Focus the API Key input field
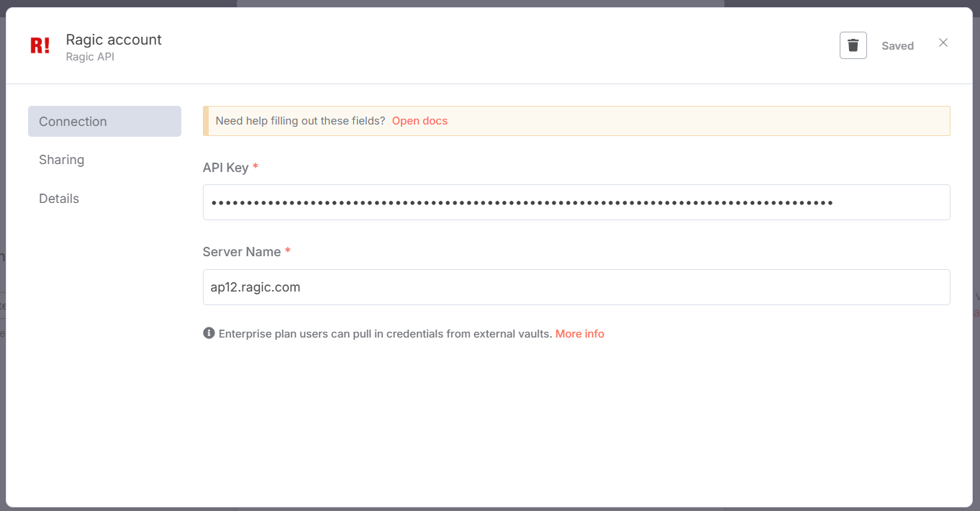The width and height of the screenshot is (980, 511). (x=576, y=202)
